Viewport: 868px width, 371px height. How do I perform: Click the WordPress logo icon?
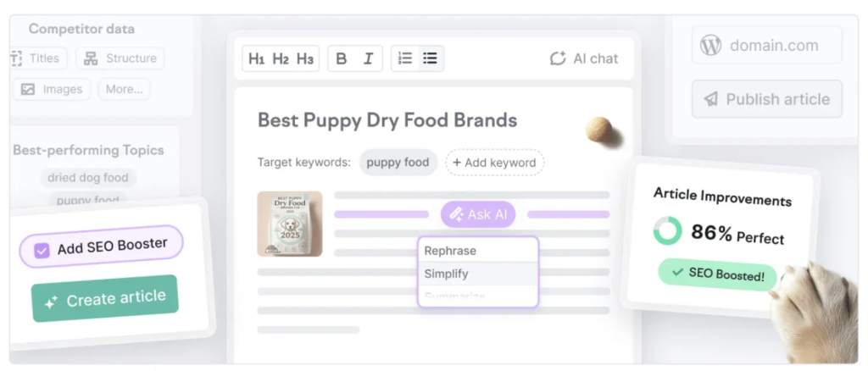tap(711, 45)
